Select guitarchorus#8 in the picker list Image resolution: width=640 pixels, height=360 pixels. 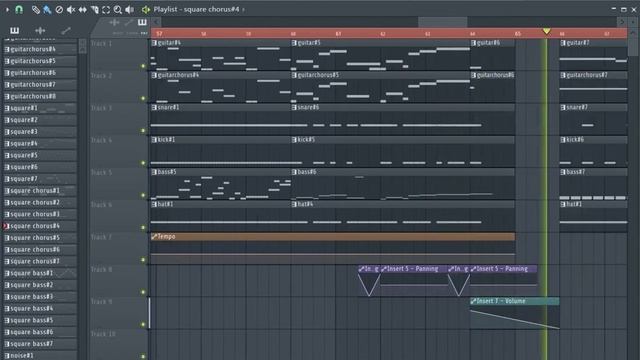pos(40,96)
